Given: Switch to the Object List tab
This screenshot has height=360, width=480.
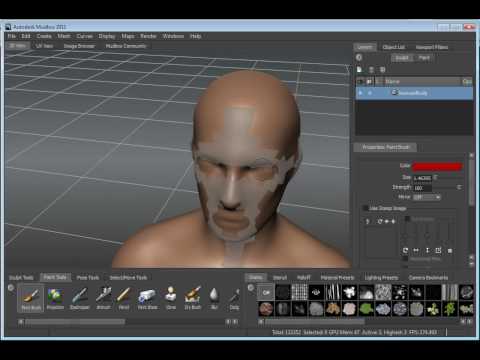Looking at the screenshot, I should 394,47.
